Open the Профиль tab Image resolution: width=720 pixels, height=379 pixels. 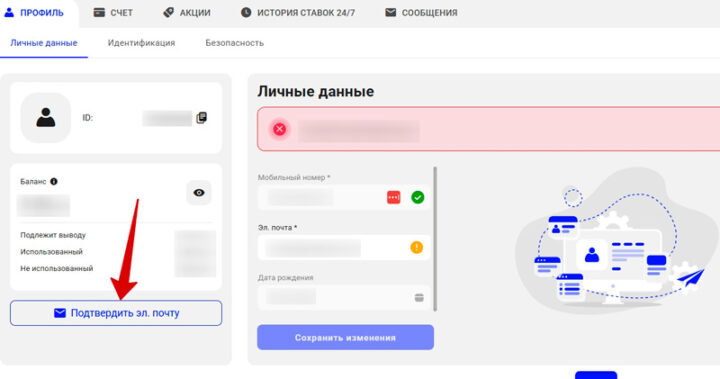34,13
